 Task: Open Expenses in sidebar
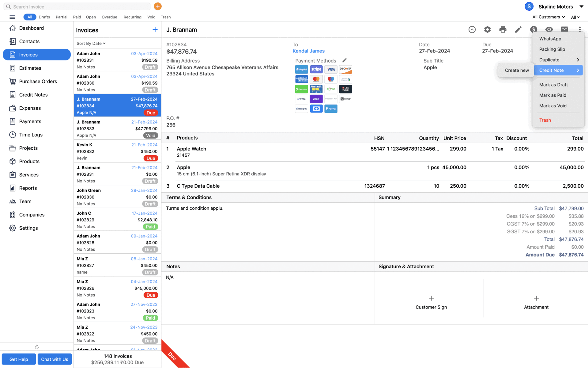click(x=37, y=108)
